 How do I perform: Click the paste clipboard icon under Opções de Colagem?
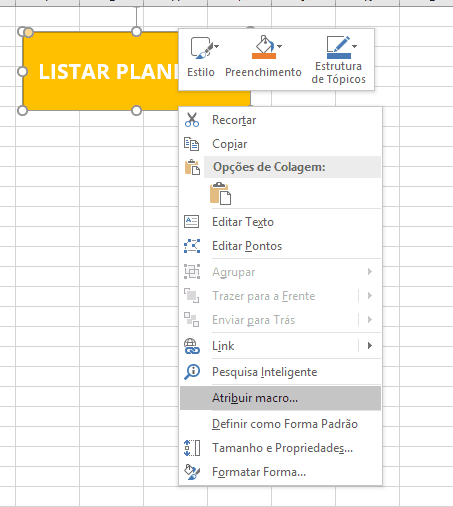pyautogui.click(x=220, y=193)
